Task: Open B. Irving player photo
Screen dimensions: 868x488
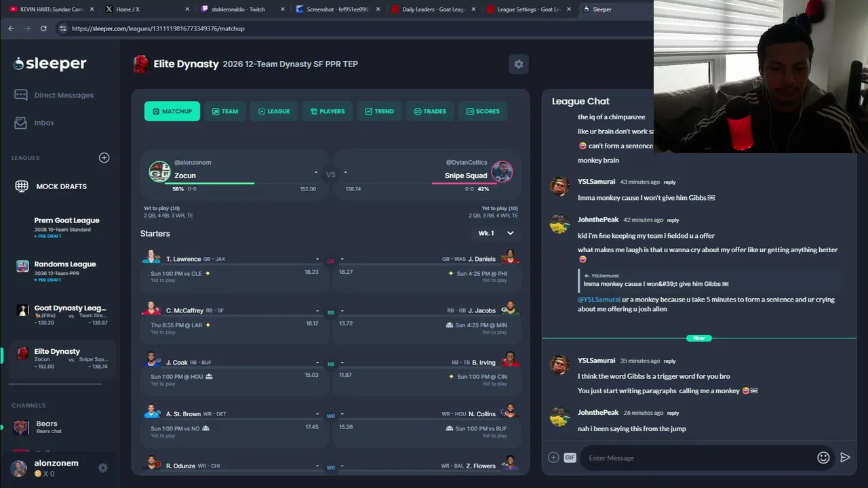Action: pyautogui.click(x=510, y=360)
